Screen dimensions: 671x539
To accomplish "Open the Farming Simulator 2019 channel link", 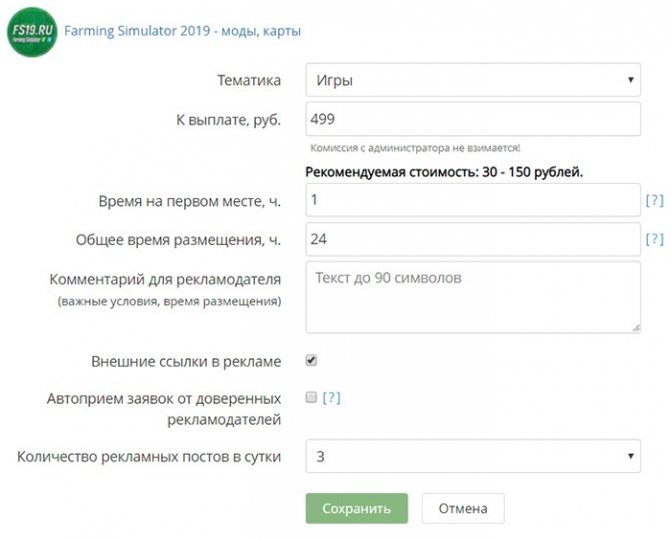I will [x=183, y=31].
